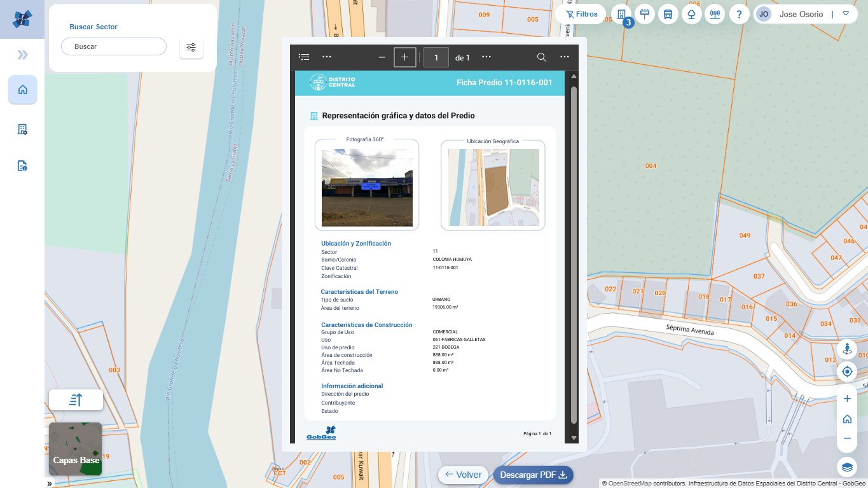The height and width of the screenshot is (488, 868).
Task: Expand the PDF viewer more options menu
Action: point(564,57)
